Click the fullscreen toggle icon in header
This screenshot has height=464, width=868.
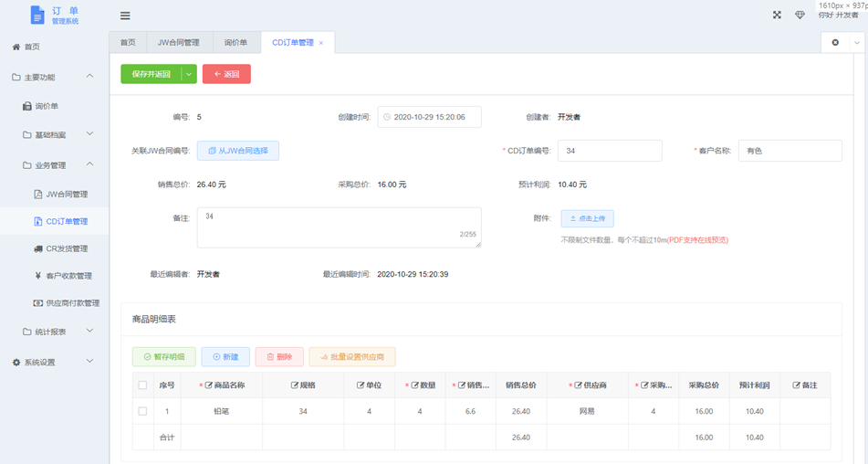(778, 15)
